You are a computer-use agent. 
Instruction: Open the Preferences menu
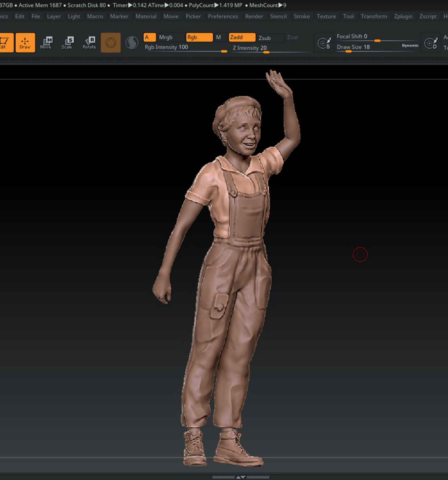coord(223,16)
